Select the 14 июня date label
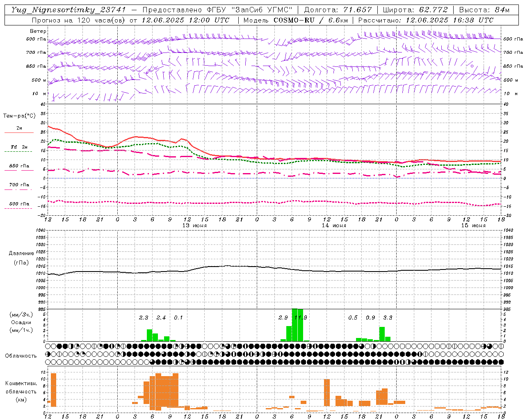The image size is (525, 420). 334,225
